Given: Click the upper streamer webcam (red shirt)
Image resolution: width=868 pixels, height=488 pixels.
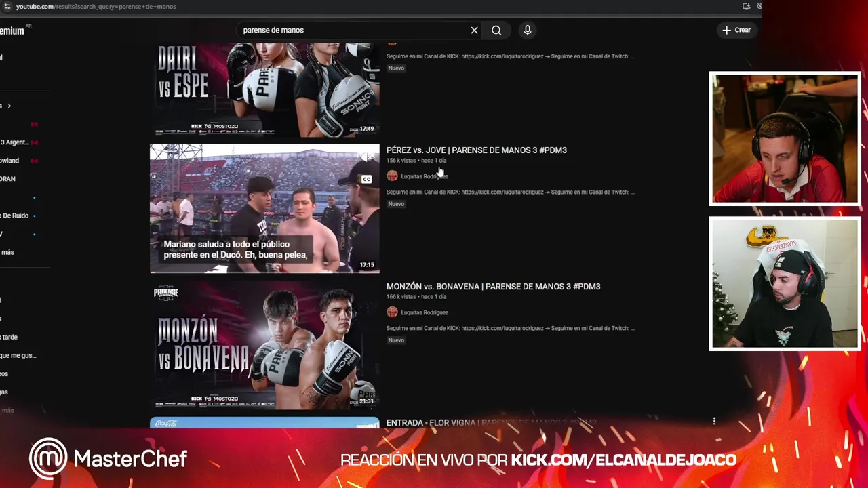Looking at the screenshot, I should (785, 138).
